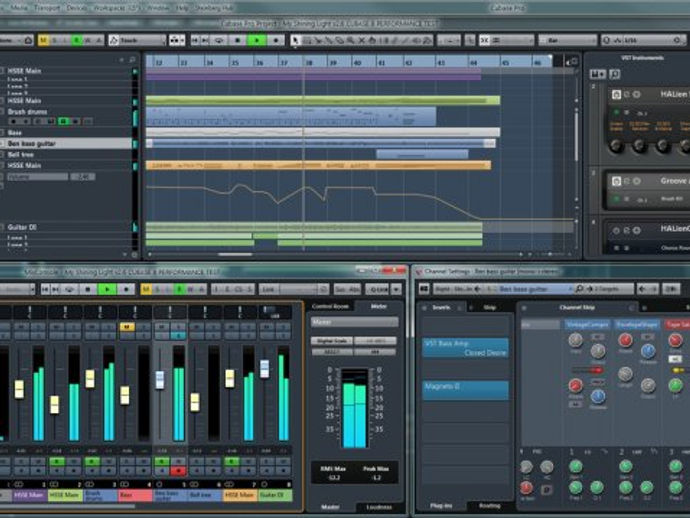Open the HALion instrument editor icon in the rack

617,94
